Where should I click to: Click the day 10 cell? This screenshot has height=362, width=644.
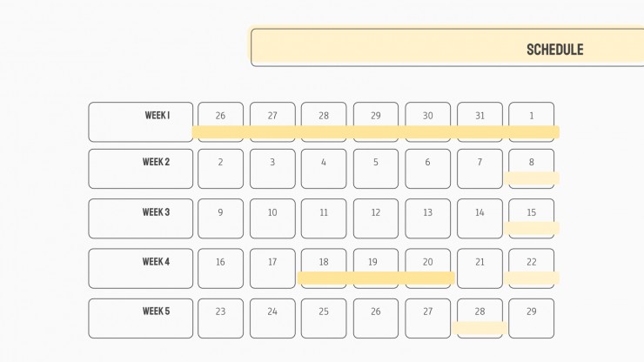272,218
